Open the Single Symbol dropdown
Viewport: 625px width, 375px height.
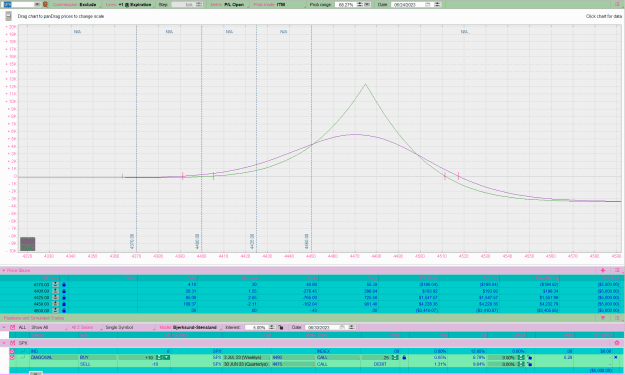click(x=129, y=327)
